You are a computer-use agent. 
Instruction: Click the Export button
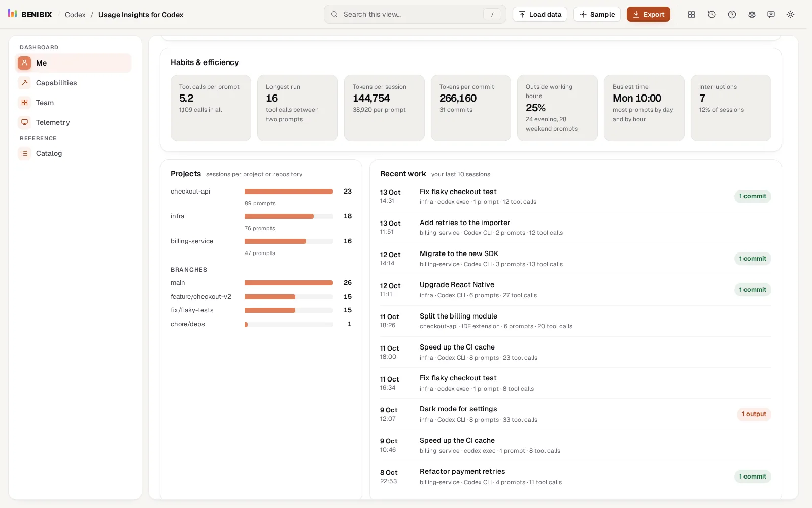[x=649, y=14]
